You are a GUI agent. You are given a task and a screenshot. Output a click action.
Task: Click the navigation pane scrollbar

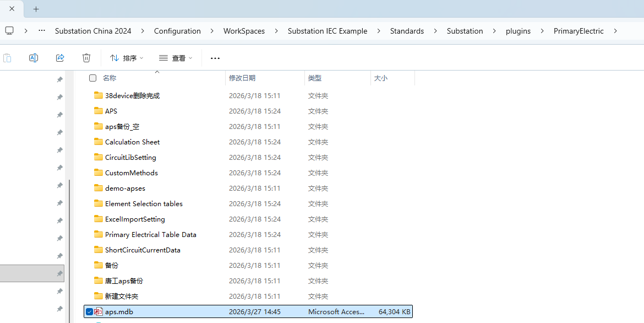pos(70,251)
